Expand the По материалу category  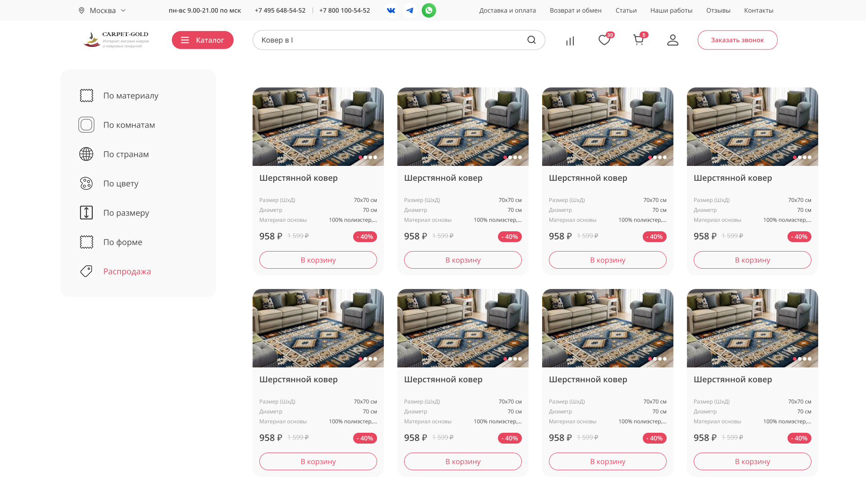(130, 96)
